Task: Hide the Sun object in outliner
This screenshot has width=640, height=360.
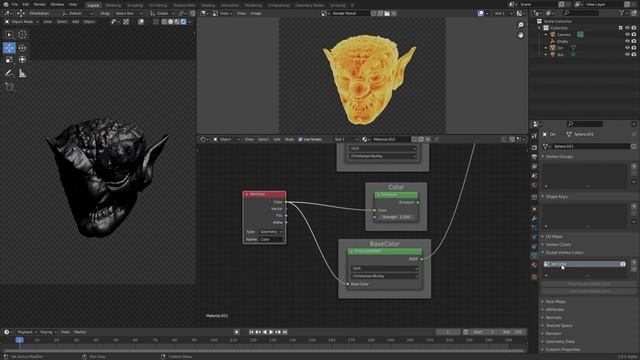Action: (627, 54)
